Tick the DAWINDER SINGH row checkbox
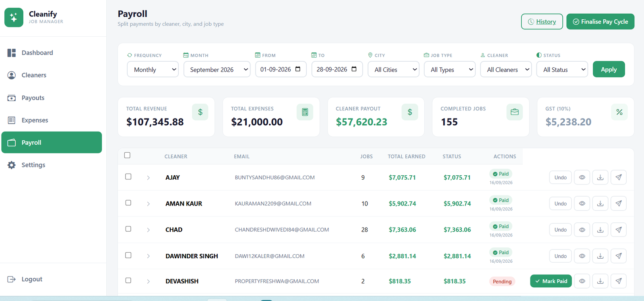Viewport: 644px width, 301px height. pyautogui.click(x=128, y=255)
